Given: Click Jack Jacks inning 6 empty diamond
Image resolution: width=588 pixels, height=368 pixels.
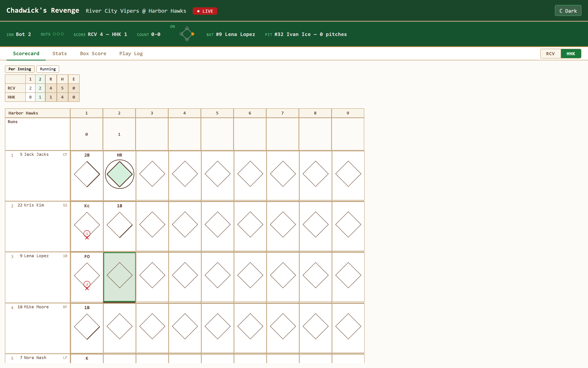Looking at the screenshot, I should pos(250,174).
